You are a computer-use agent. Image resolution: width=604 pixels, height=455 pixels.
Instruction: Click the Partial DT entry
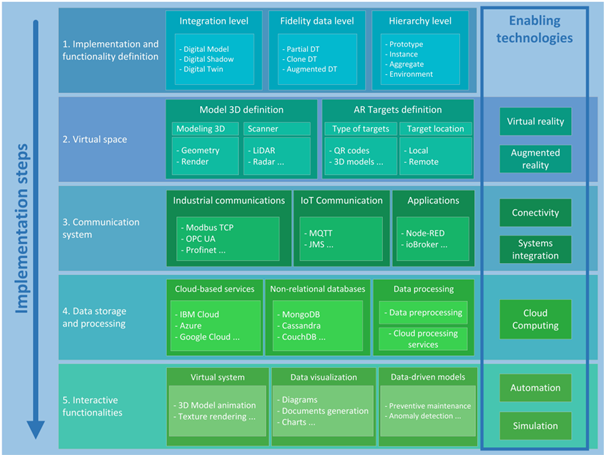click(x=301, y=49)
